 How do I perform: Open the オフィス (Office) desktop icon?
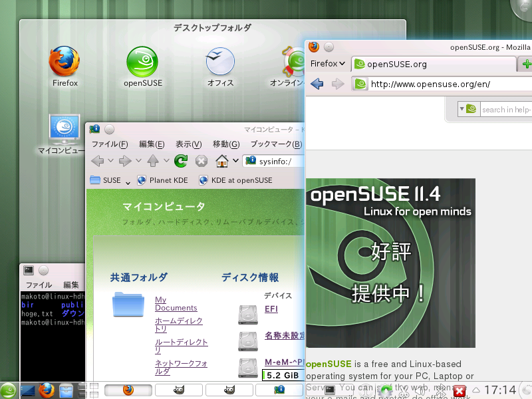[x=220, y=61]
